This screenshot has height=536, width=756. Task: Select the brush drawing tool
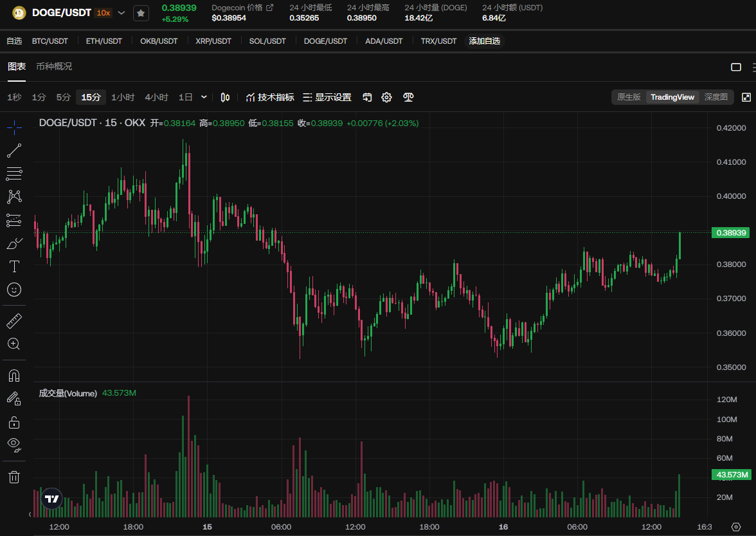coord(14,243)
